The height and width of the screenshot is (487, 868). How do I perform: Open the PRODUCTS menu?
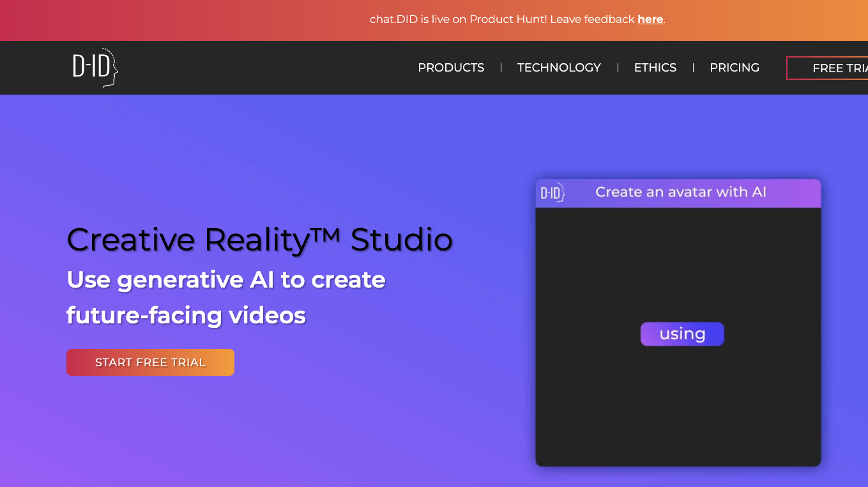click(451, 68)
